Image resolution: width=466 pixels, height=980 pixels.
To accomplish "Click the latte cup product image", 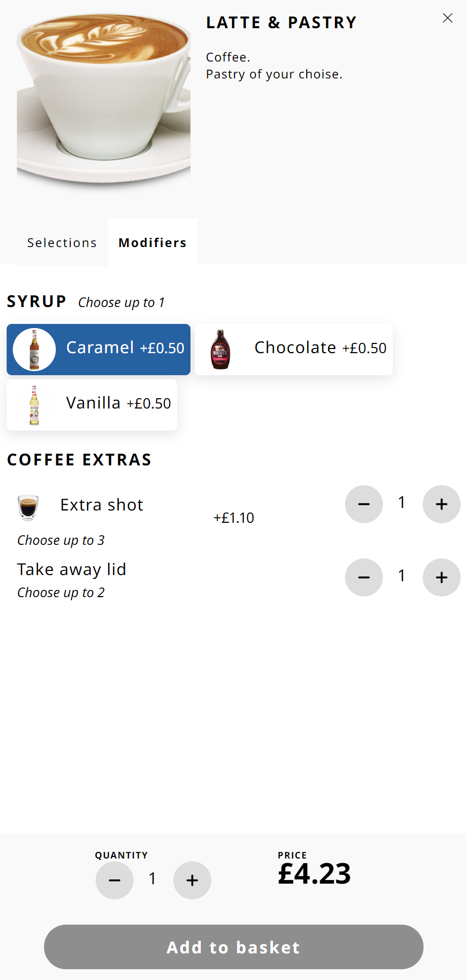I will click(103, 100).
